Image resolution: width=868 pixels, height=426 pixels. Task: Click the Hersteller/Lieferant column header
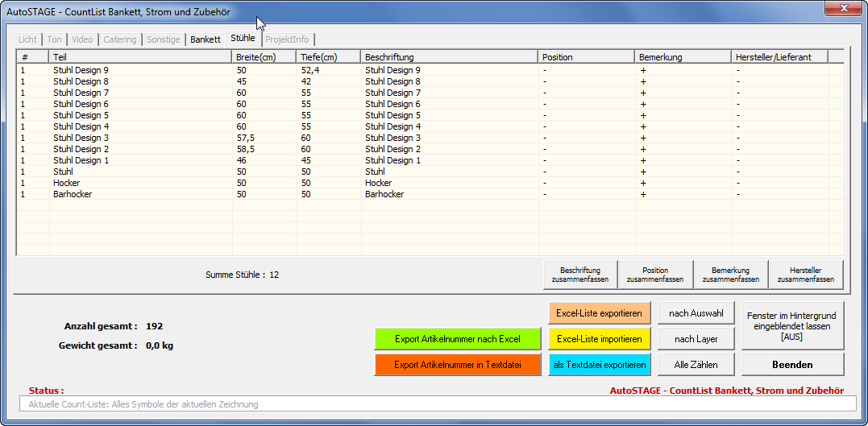point(779,57)
